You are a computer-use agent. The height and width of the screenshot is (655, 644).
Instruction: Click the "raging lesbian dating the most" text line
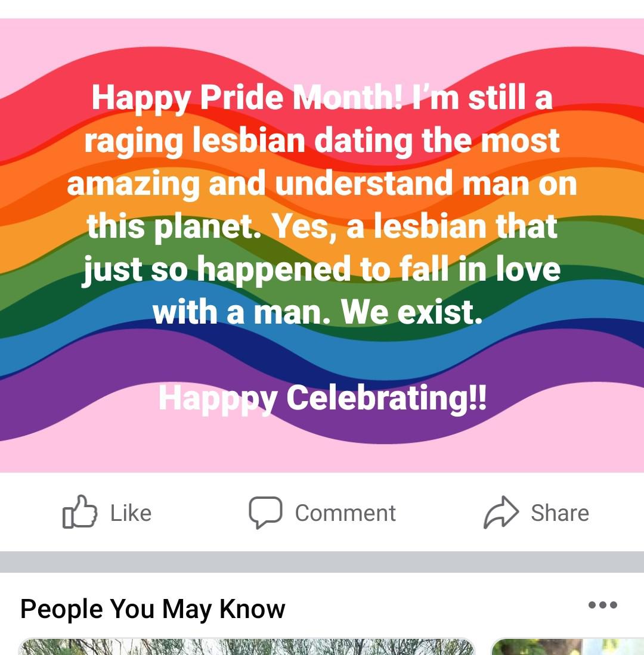point(322,141)
